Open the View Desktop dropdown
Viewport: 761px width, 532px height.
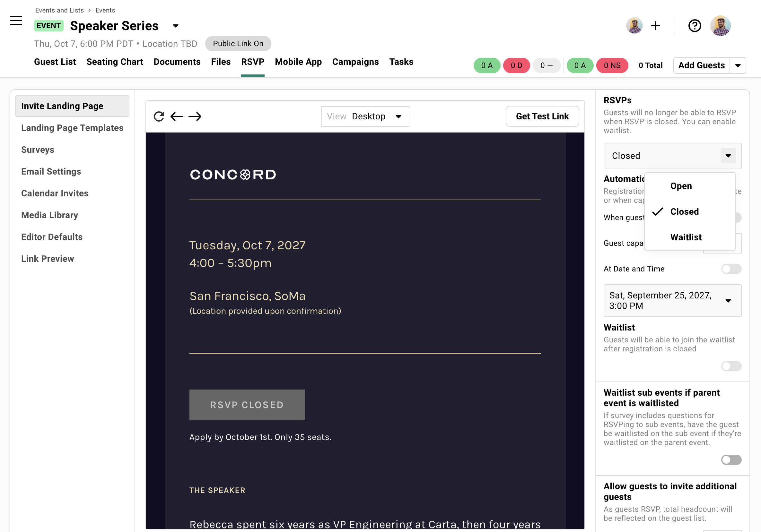click(x=364, y=116)
